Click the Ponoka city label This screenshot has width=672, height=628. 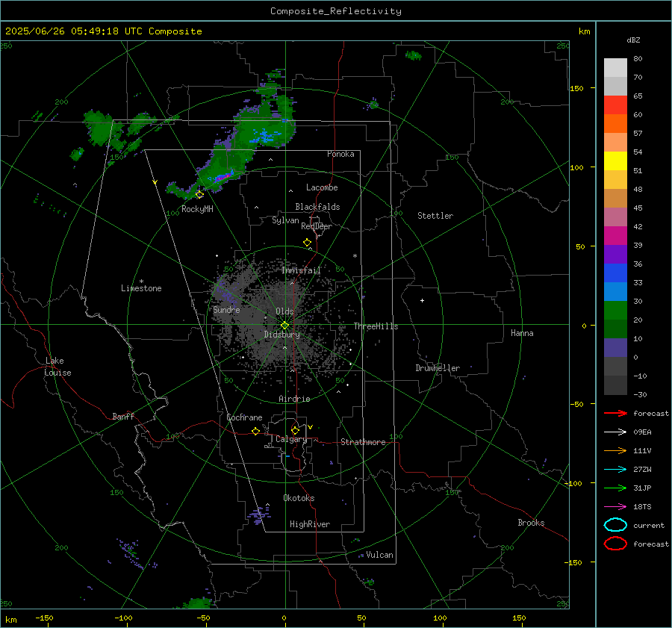click(340, 154)
